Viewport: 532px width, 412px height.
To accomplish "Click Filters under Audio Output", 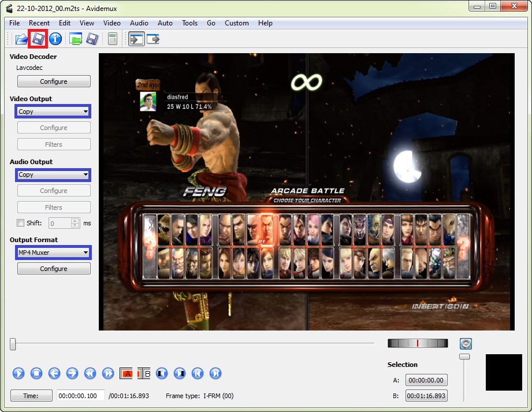I will 54,207.
